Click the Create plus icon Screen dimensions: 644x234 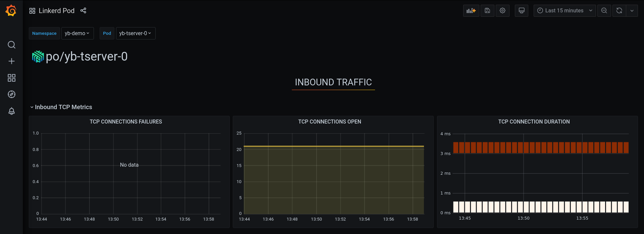coord(11,61)
